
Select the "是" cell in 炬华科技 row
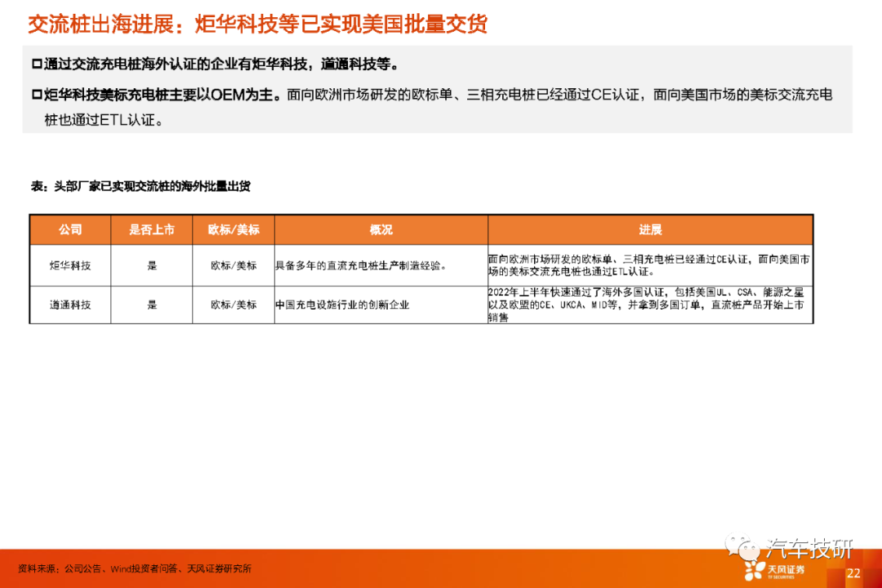point(152,265)
